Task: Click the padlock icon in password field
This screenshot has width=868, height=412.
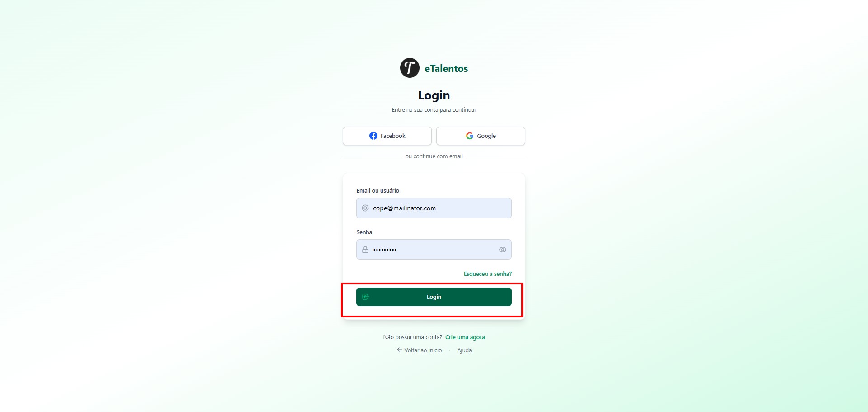Action: coord(365,250)
